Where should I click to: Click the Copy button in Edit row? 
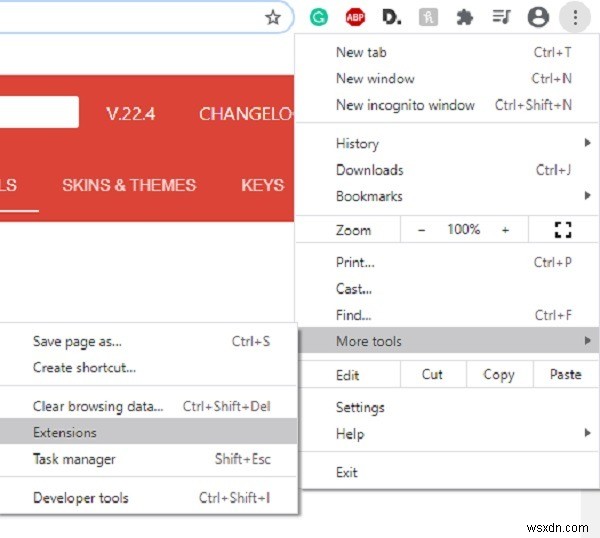(x=499, y=374)
